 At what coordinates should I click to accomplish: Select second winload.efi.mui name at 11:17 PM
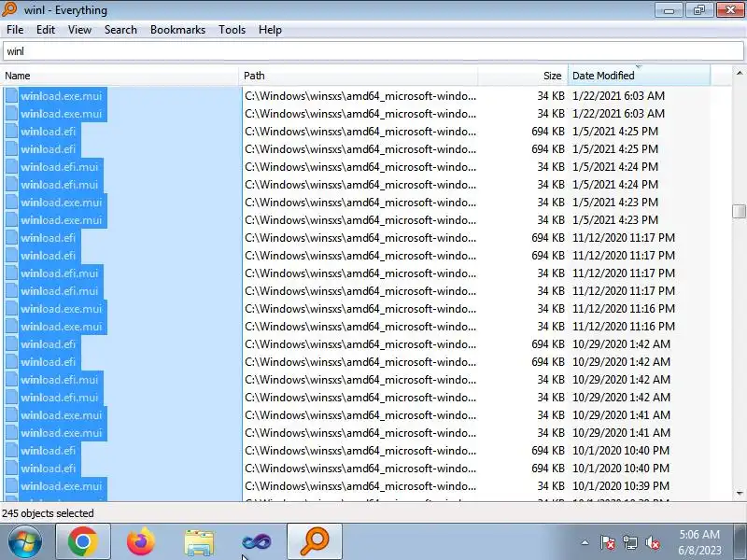coord(60,291)
